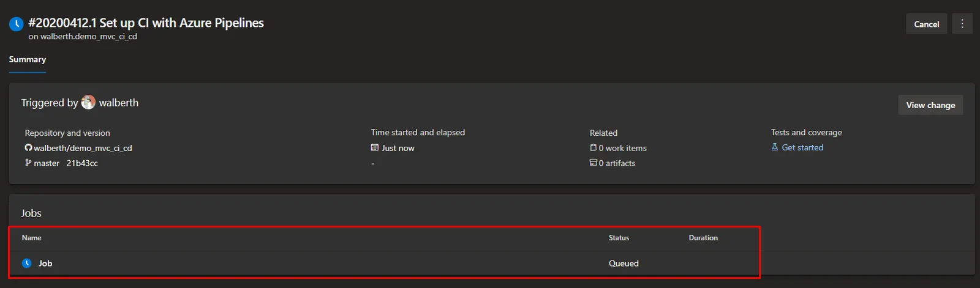
Task: Open 0 work items link
Action: (622, 148)
